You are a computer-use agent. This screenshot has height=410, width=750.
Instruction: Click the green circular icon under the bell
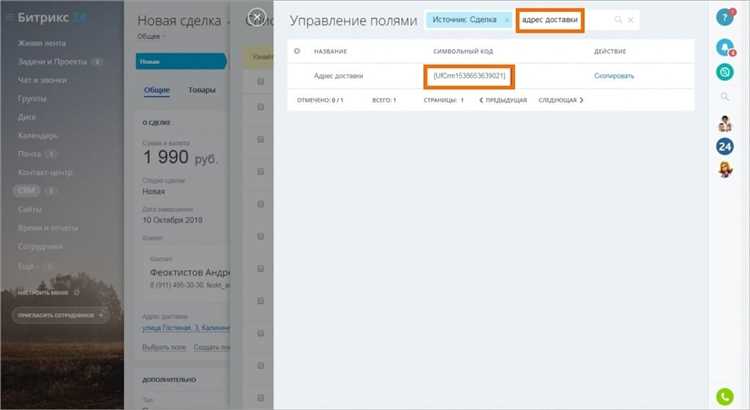[725, 72]
